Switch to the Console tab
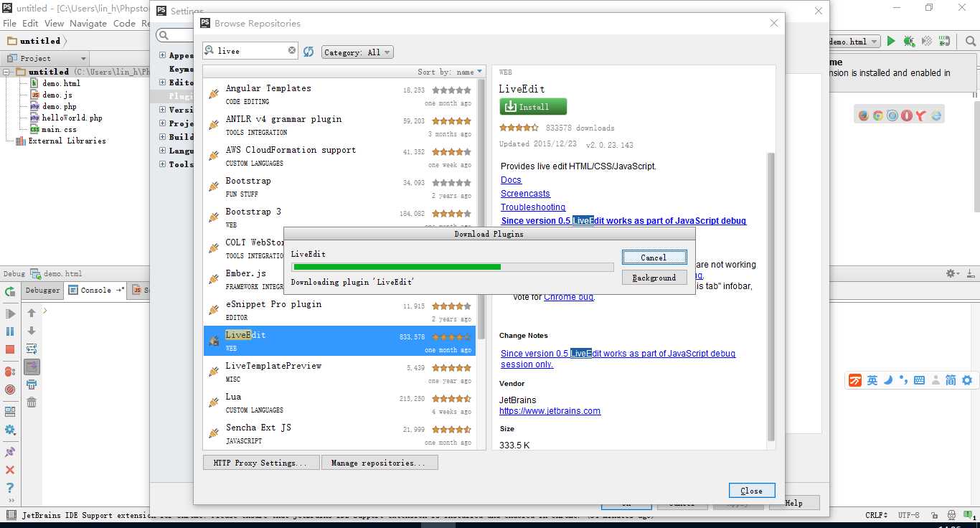This screenshot has width=980, height=528. [x=95, y=291]
